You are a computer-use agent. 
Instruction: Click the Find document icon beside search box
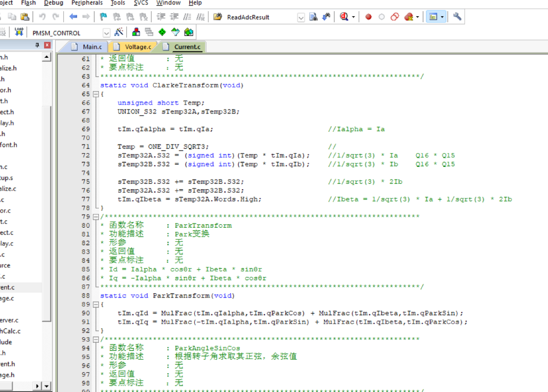coord(313,16)
